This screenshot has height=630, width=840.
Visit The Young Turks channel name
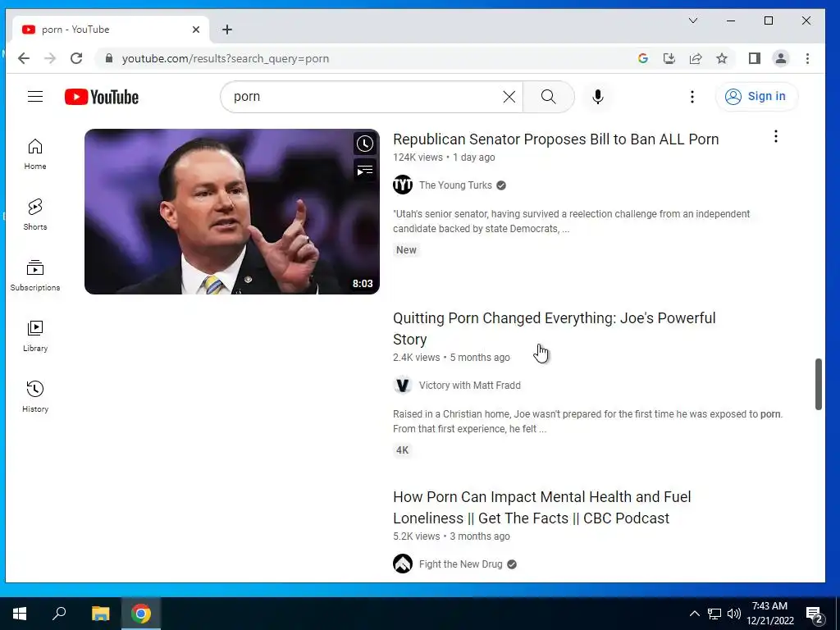click(455, 185)
